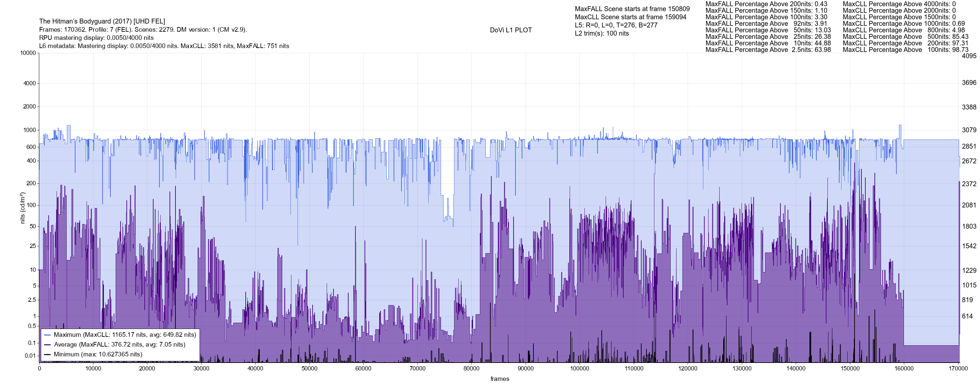
Task: Click the 160000 tick on frames axis
Action: (904, 368)
